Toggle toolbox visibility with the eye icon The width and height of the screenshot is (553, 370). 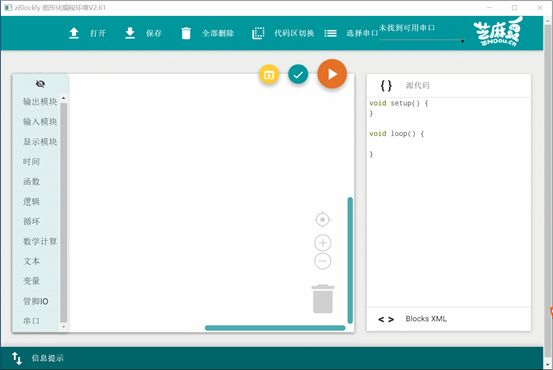click(40, 84)
